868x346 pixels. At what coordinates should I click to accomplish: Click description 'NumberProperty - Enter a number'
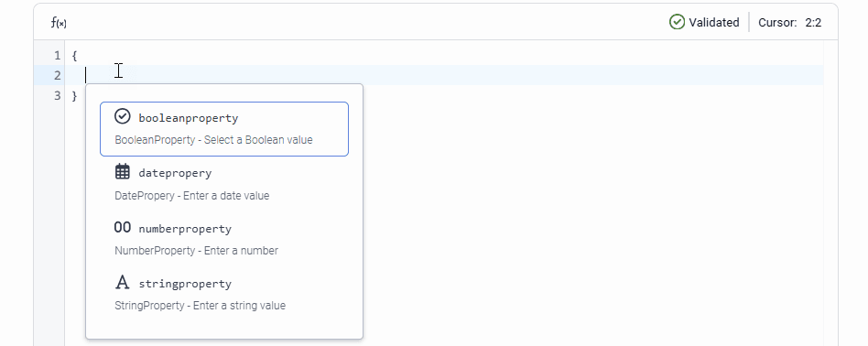pos(197,250)
